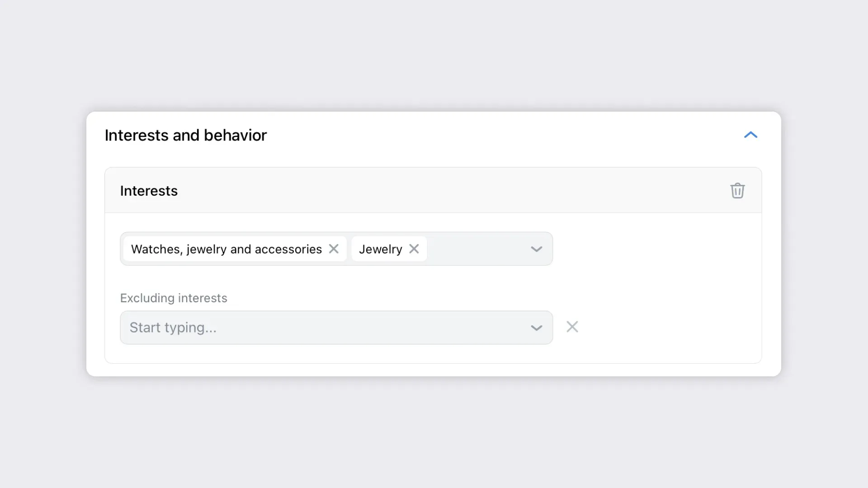The height and width of the screenshot is (488, 868).
Task: Remove the Watches, jewelry and accessories tag
Action: [334, 249]
